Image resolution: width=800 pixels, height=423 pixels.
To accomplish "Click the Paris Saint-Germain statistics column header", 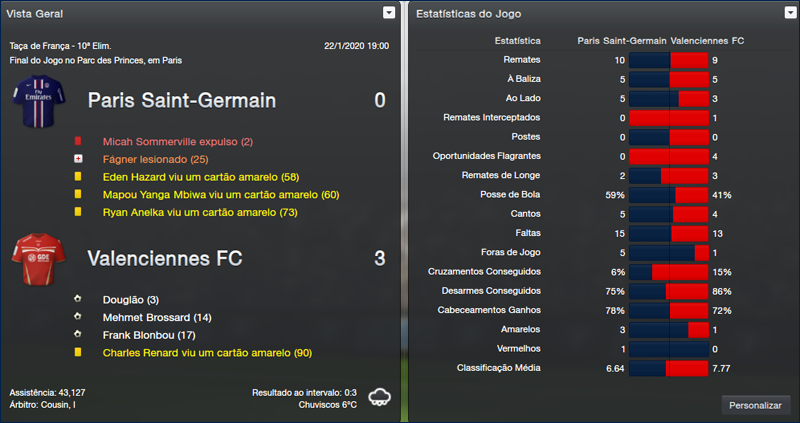I will tap(622, 41).
